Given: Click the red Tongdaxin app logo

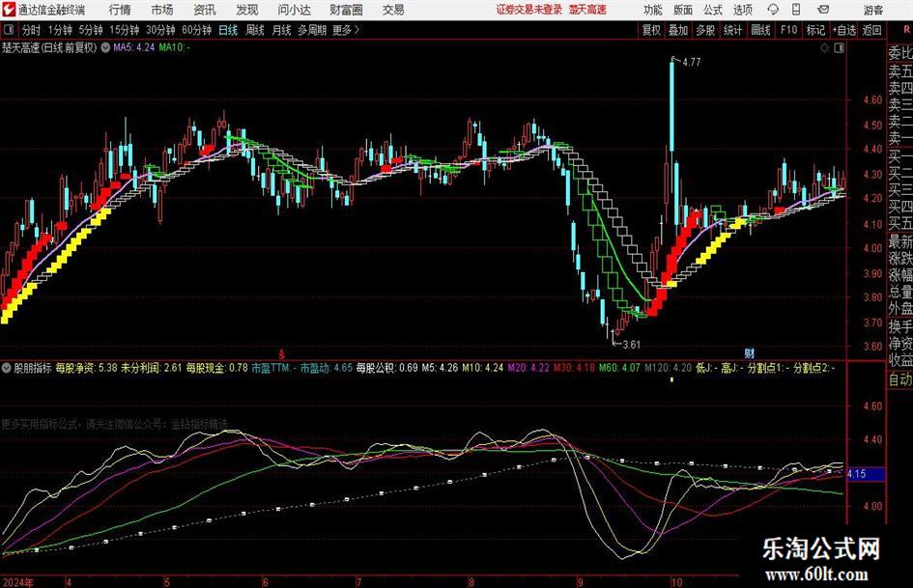Looking at the screenshot, I should click(8, 10).
